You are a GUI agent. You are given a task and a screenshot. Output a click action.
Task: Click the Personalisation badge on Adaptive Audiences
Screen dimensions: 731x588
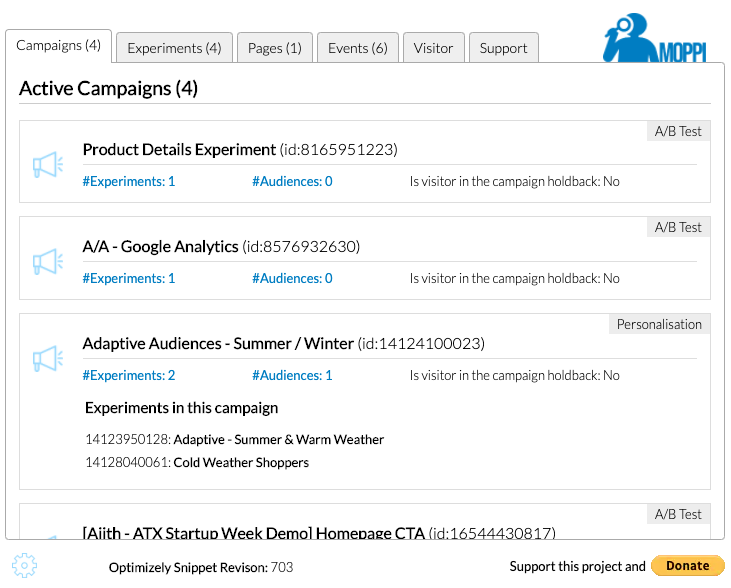(659, 324)
